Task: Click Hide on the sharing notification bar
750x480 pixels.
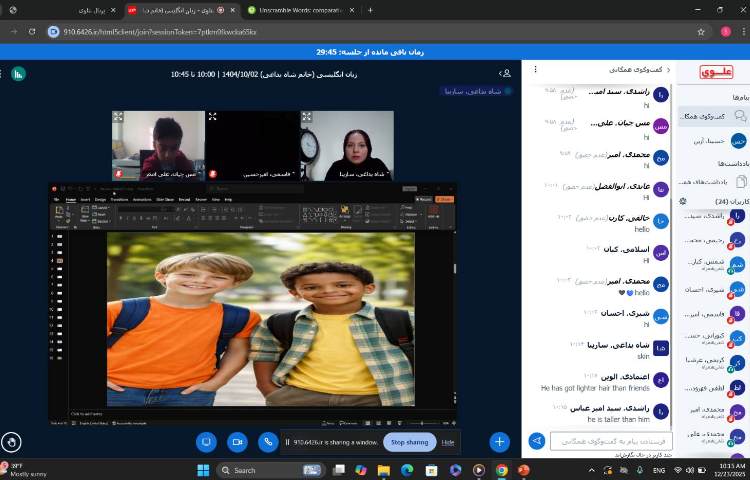Action: click(x=448, y=441)
